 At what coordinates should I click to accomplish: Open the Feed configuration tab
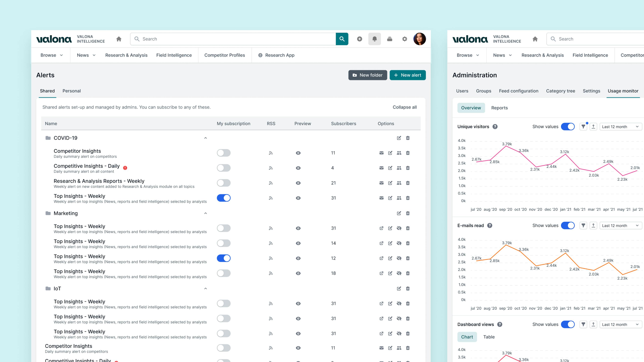coord(519,91)
